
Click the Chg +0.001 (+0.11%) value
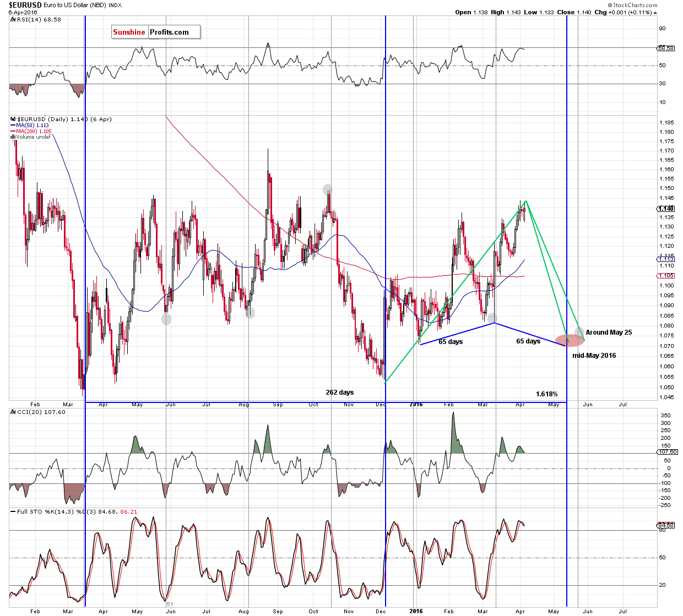622,12
